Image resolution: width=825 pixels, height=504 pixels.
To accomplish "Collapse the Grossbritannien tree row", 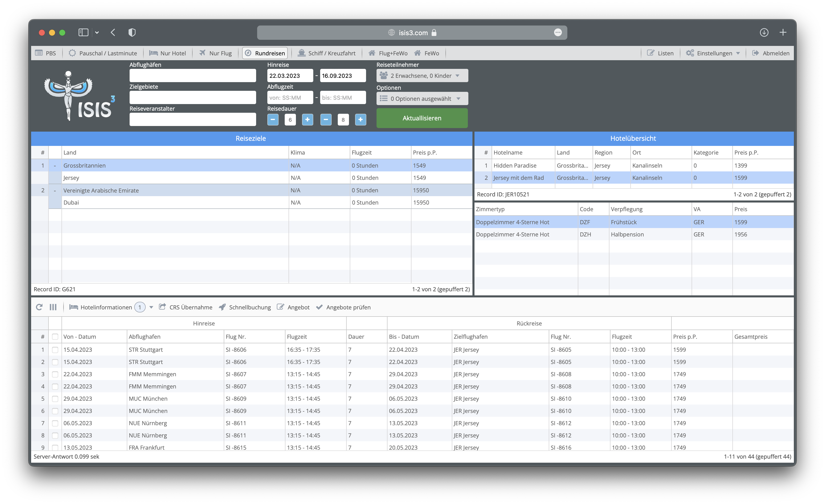I will coord(55,166).
